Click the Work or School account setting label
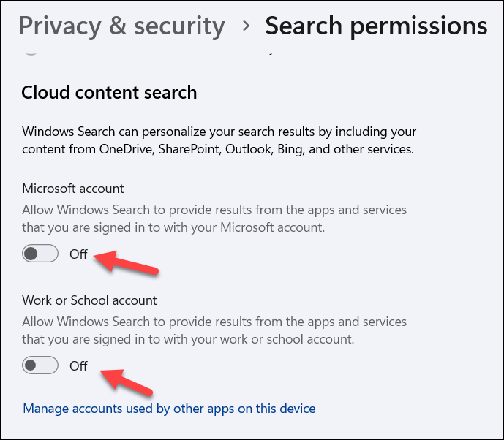This screenshot has width=504, height=440. (x=89, y=300)
